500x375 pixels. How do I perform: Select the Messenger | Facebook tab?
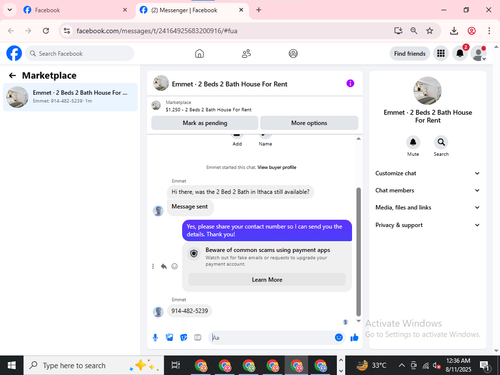[x=192, y=10]
